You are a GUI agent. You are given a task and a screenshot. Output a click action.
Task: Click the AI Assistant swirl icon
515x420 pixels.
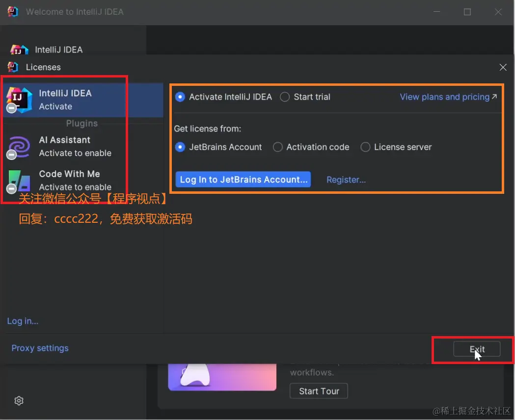coord(19,147)
